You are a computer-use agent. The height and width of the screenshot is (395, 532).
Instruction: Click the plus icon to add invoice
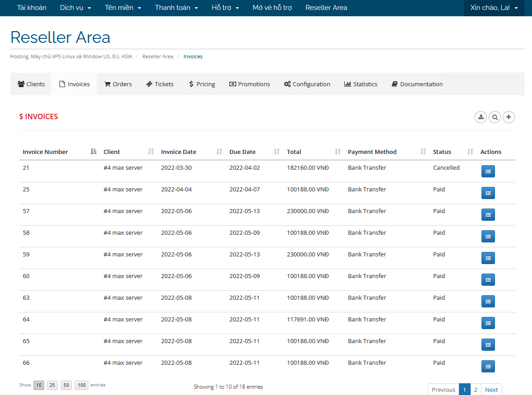[509, 117]
